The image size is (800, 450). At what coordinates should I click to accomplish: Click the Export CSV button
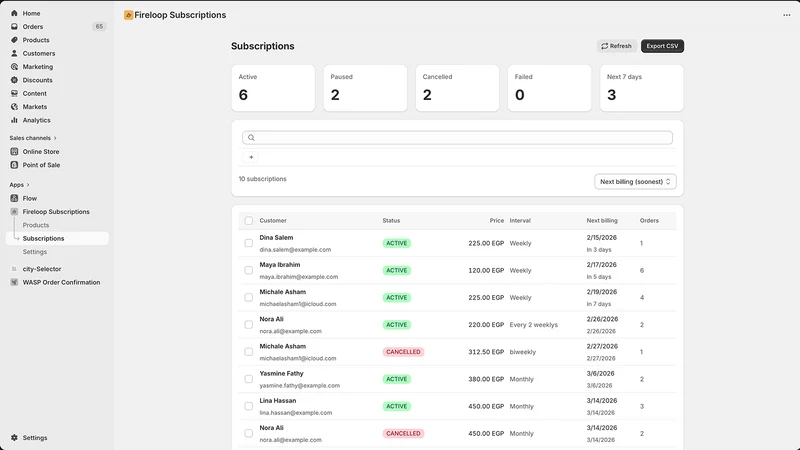click(662, 46)
